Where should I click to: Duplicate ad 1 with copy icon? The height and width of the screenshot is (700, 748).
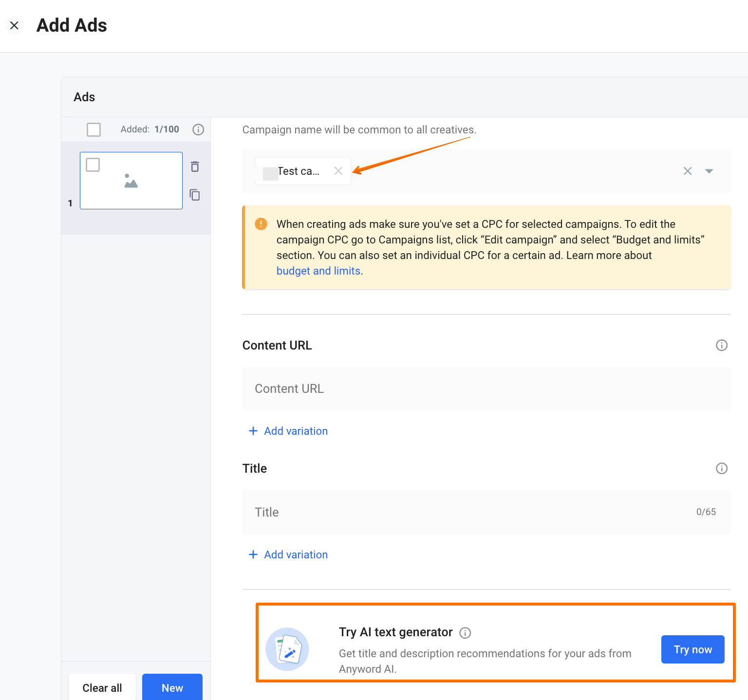tap(195, 195)
